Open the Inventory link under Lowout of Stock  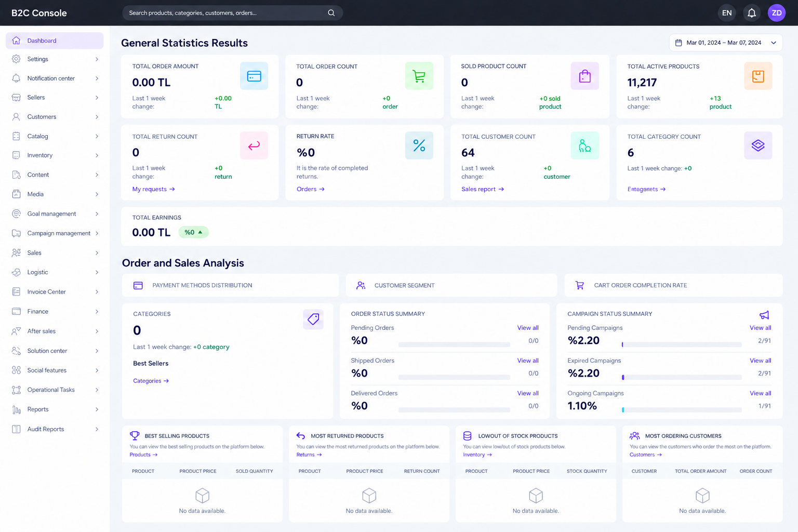coord(477,455)
